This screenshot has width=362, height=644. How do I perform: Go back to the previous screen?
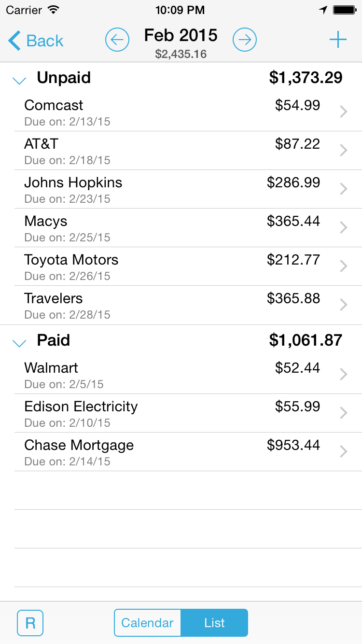pyautogui.click(x=36, y=41)
